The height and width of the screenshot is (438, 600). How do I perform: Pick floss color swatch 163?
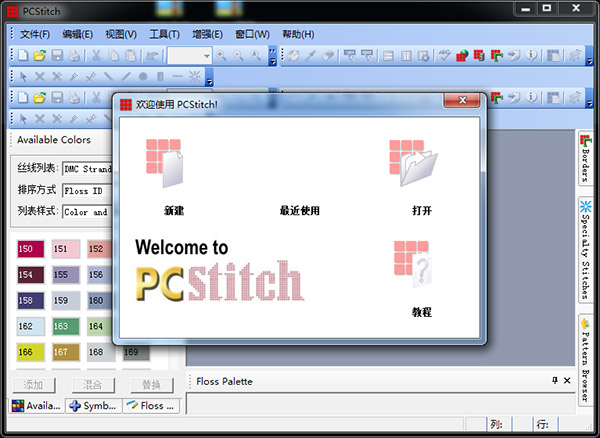66,326
